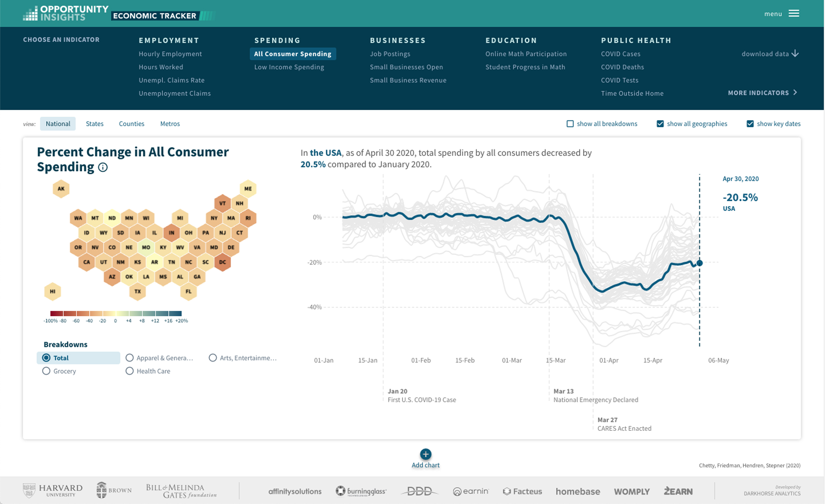The height and width of the screenshot is (504, 825).
Task: Choose Hours Worked indicator
Action: (161, 67)
